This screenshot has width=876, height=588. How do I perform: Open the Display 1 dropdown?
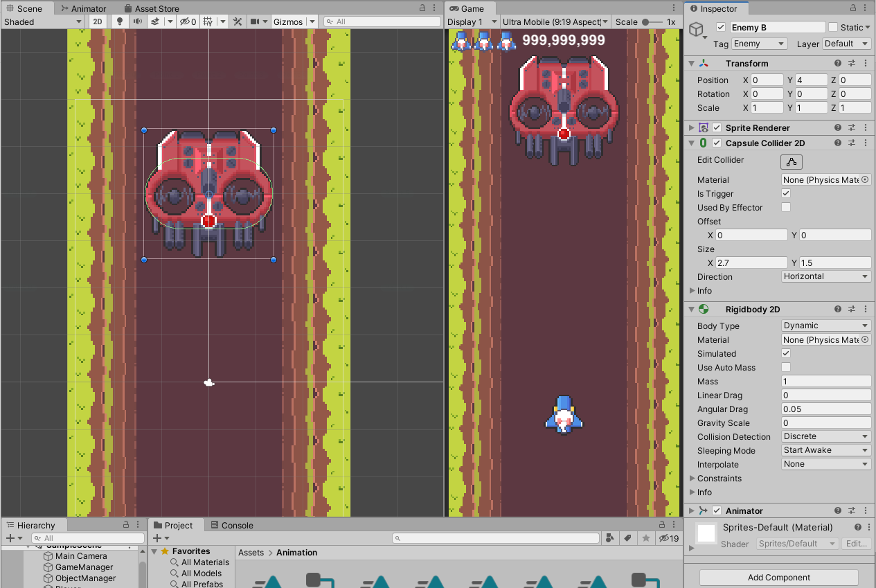click(472, 21)
